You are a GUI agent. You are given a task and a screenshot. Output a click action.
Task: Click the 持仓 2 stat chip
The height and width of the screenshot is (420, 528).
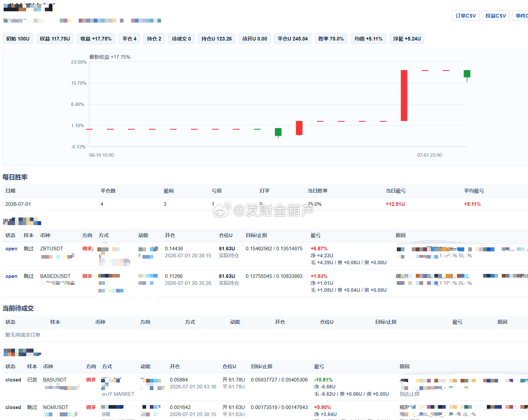click(154, 39)
